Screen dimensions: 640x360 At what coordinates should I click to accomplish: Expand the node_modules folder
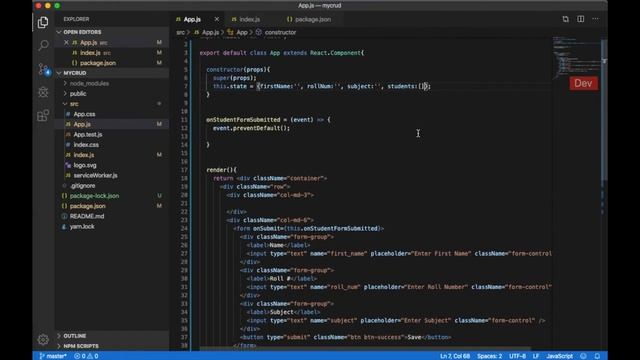point(89,83)
